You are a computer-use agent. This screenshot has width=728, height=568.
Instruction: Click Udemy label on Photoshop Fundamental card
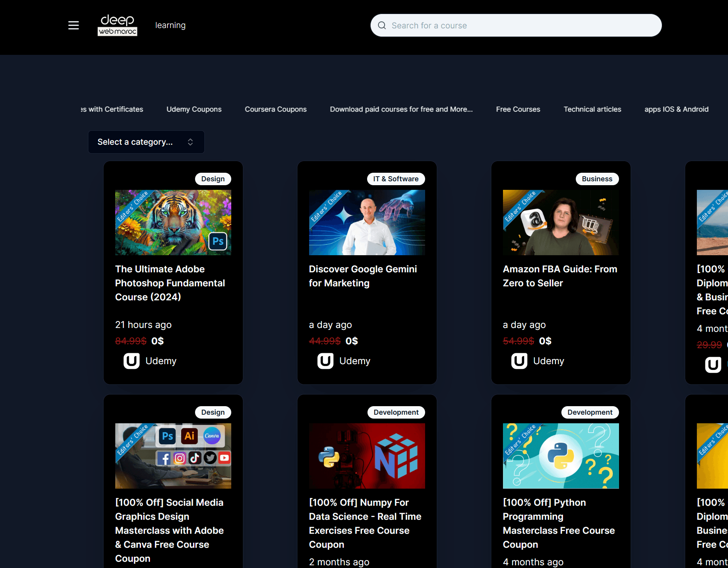(x=161, y=361)
